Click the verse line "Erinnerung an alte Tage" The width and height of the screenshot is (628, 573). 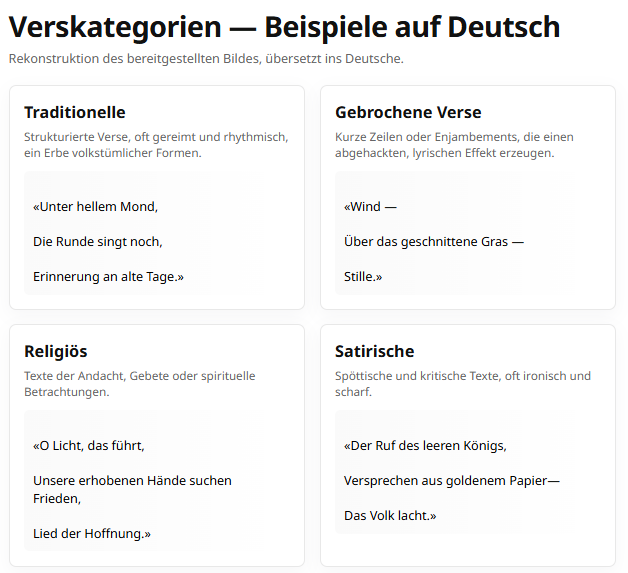(109, 276)
